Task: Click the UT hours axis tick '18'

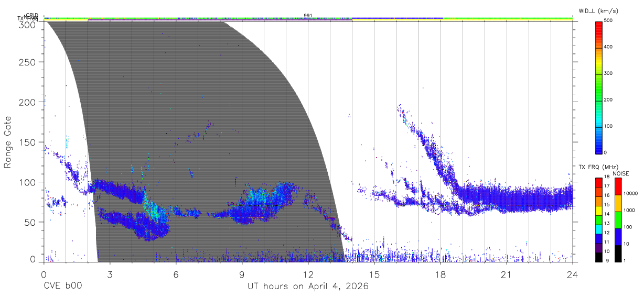Action: click(441, 274)
